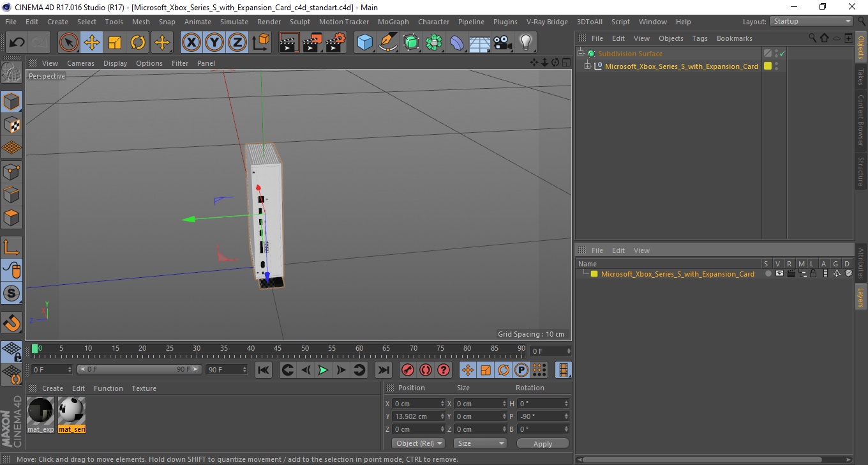
Task: Click the timeline range slider bar
Action: (x=139, y=369)
